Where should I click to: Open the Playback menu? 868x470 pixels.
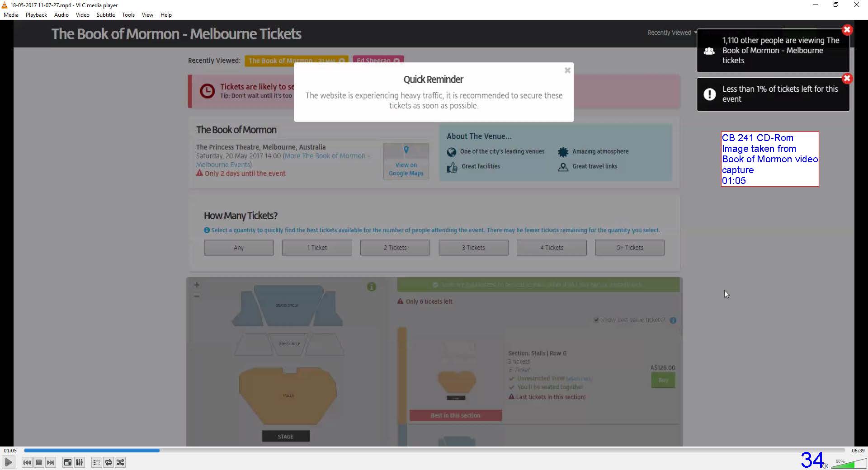[36, 15]
